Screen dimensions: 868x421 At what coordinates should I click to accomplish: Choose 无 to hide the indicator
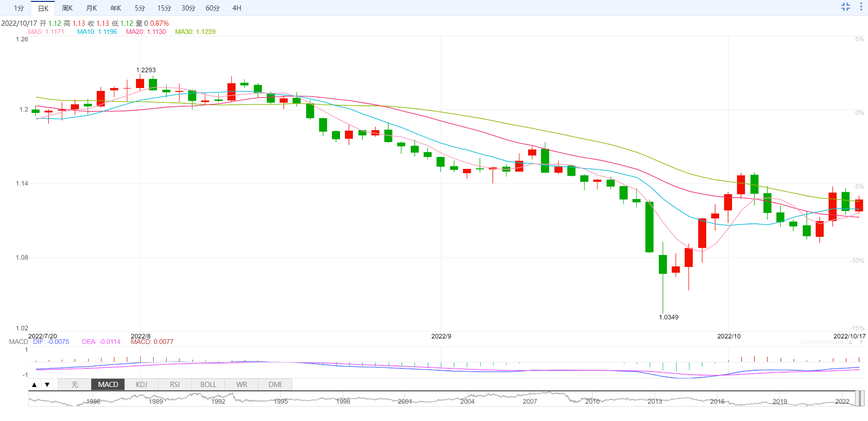pos(75,385)
